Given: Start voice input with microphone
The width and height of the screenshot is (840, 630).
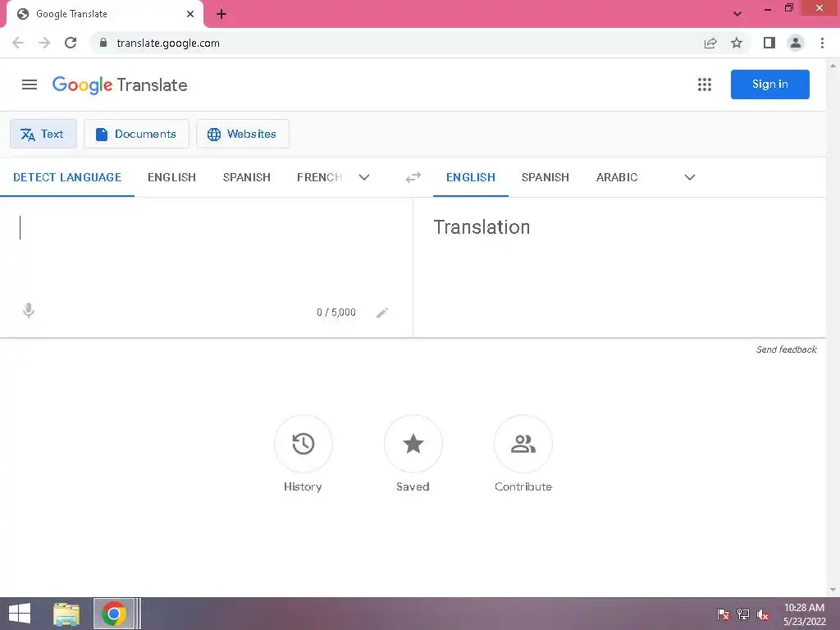Looking at the screenshot, I should [29, 311].
